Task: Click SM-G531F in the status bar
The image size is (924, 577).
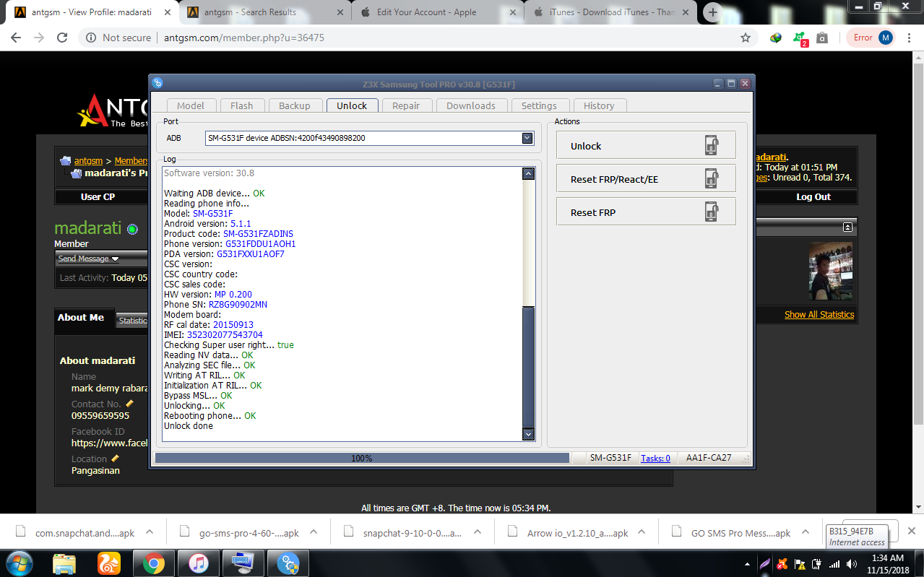Action: tap(610, 458)
